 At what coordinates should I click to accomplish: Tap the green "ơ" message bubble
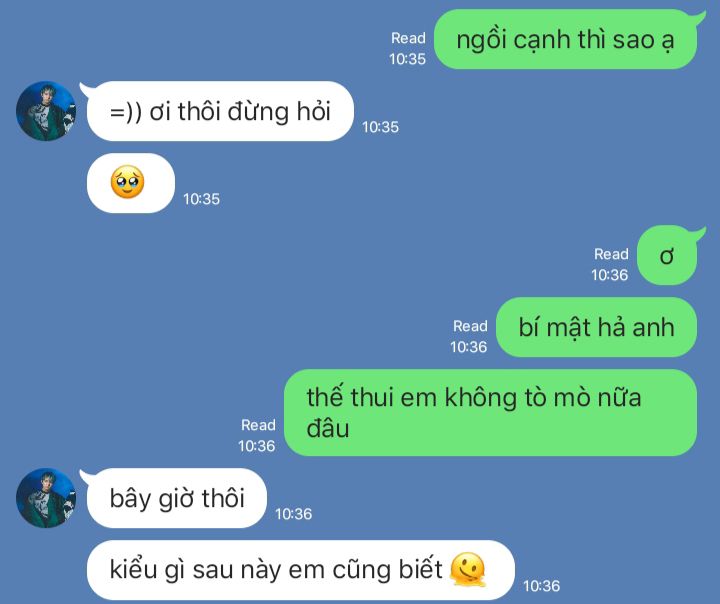(667, 255)
